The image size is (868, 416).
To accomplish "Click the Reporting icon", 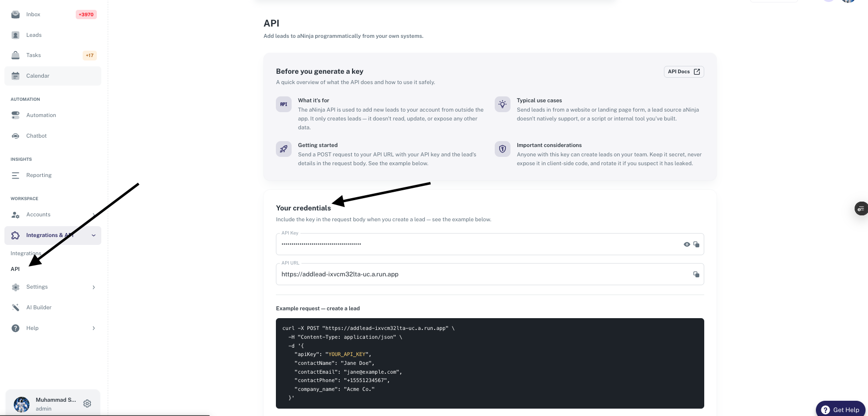I will (x=16, y=175).
